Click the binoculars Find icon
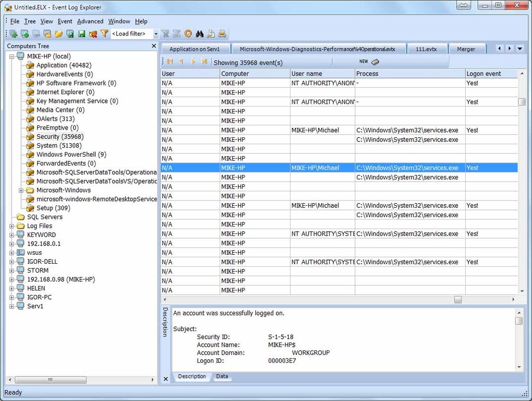Screen dimensions: 532x401 click(199, 34)
